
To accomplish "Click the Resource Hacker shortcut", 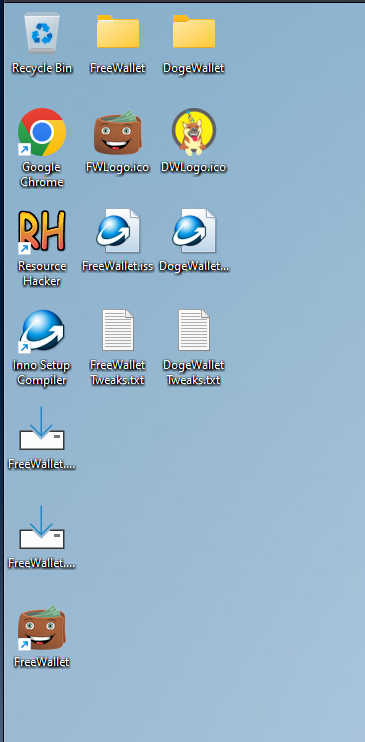I will coord(42,231).
